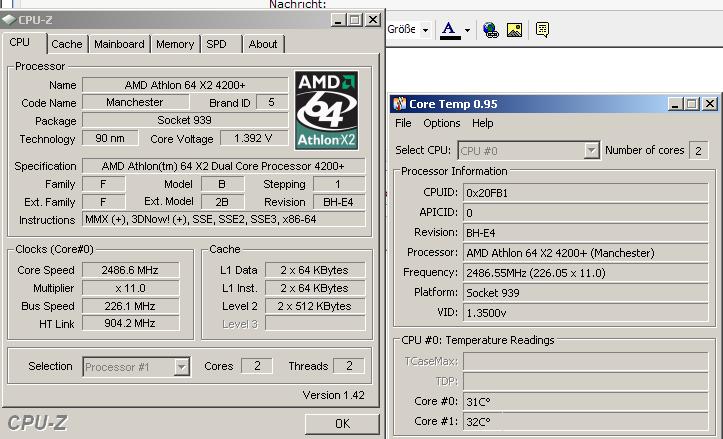Click the Core Voltage value 1.392 V
This screenshot has height=439, width=723.
pyautogui.click(x=254, y=138)
